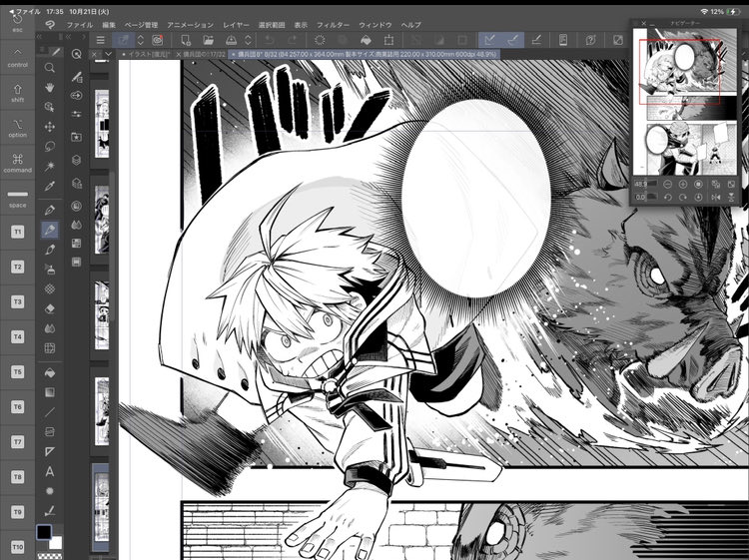Create new document from command bar
749x560 pixels.
186,40
